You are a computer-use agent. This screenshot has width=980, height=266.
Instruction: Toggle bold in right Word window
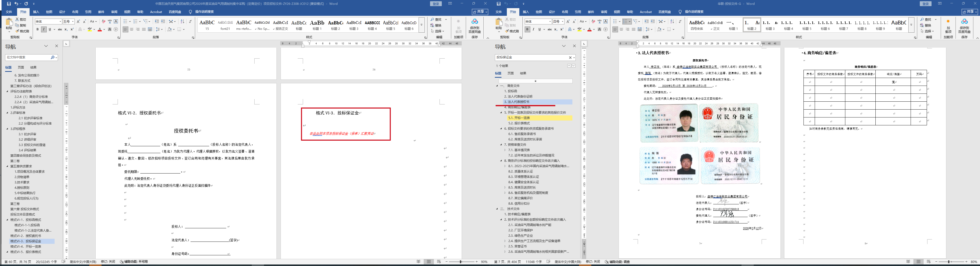point(527,29)
